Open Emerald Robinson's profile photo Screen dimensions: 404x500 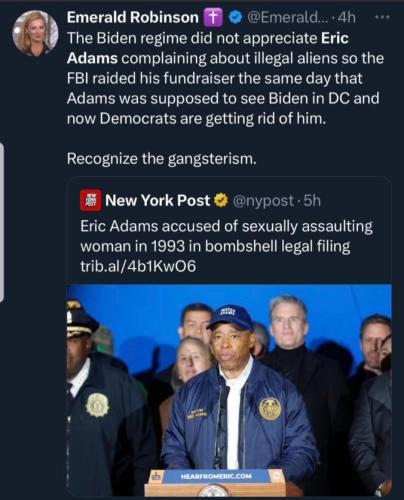point(35,33)
